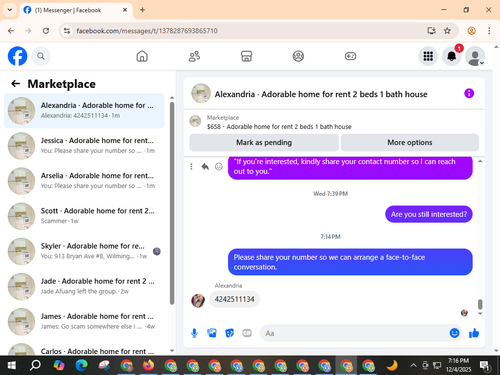Click the Mark as pending button
This screenshot has height=375, width=500.
(264, 143)
